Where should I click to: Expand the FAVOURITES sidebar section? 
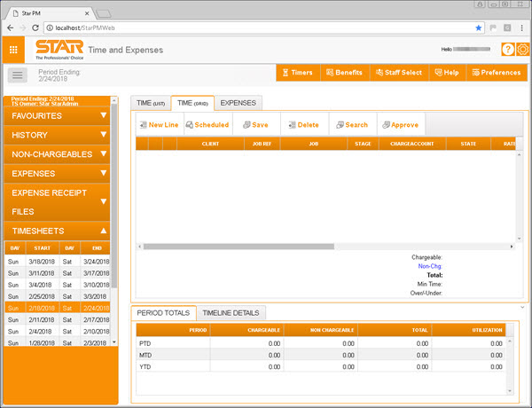coord(57,116)
